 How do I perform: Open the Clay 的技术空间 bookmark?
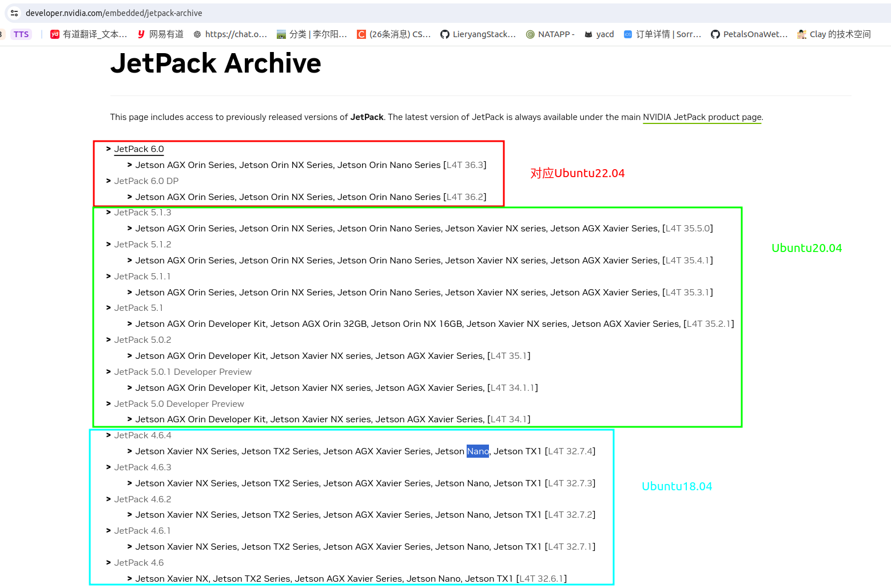834,34
